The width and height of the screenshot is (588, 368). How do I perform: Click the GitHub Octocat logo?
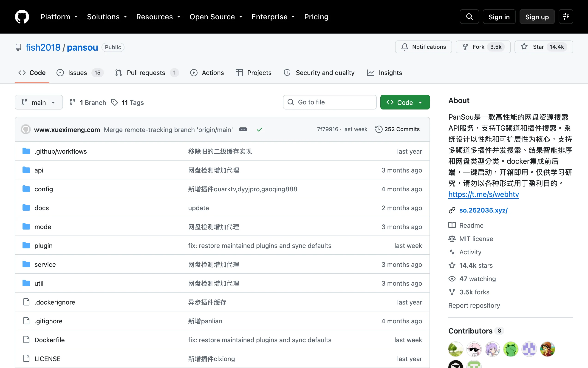(x=22, y=17)
